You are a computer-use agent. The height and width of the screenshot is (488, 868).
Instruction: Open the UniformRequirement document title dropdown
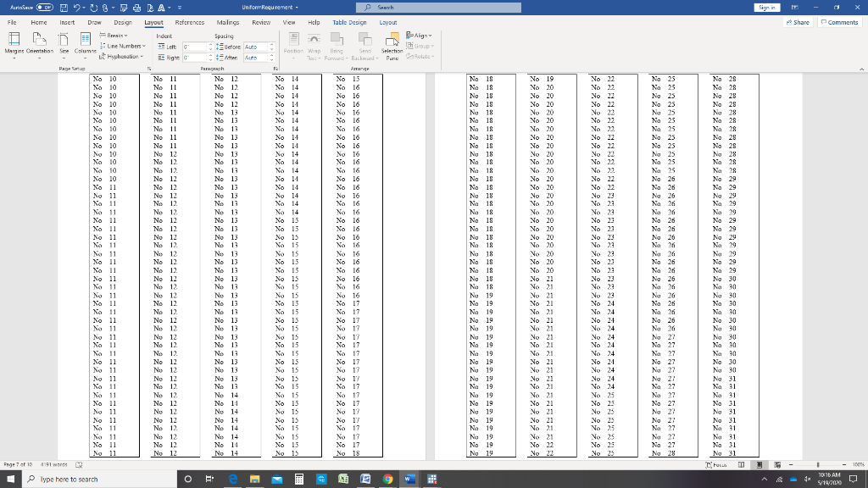coord(270,7)
